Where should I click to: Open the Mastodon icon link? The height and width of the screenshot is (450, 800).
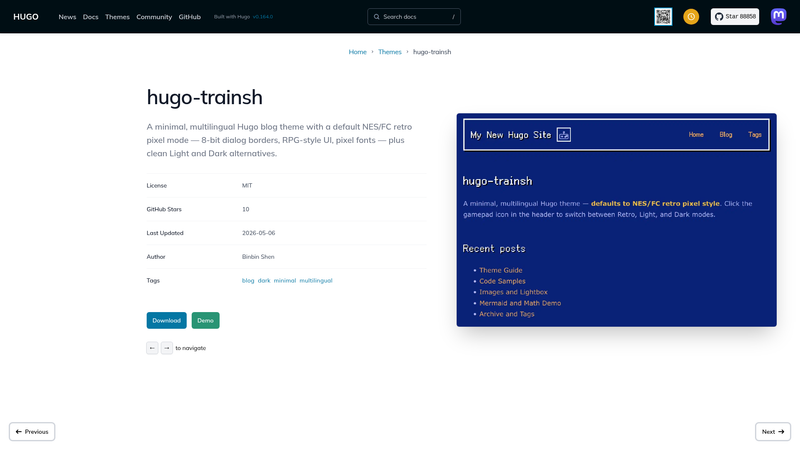point(778,16)
